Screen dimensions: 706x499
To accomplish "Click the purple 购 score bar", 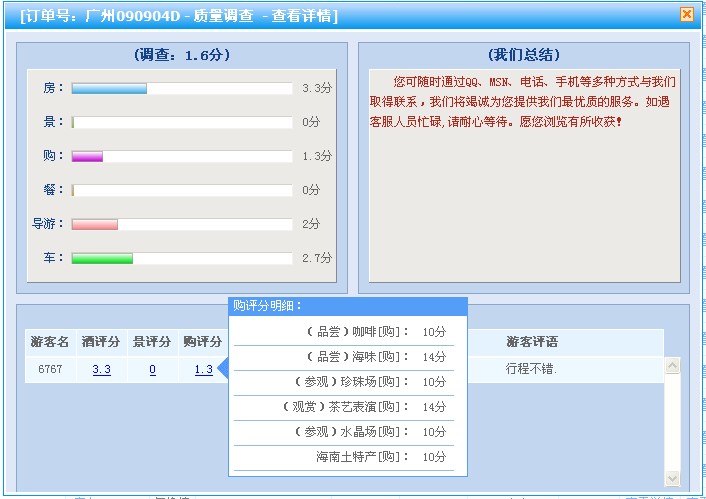I will pyautogui.click(x=88, y=157).
